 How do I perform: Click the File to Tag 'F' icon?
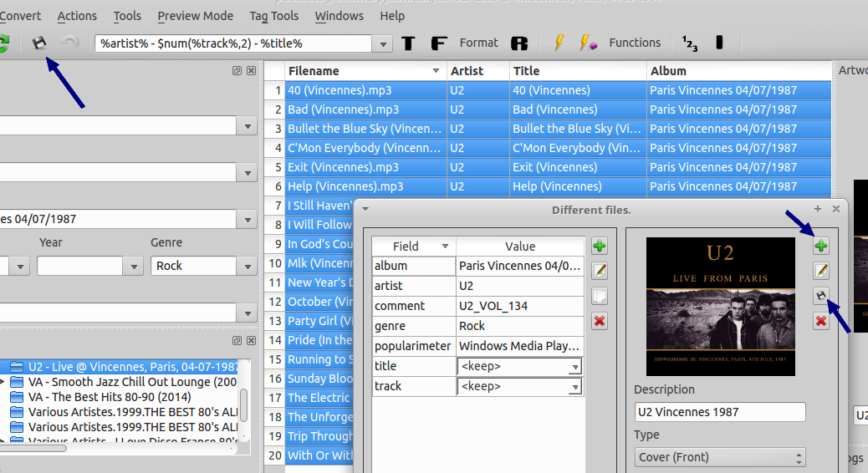(438, 43)
